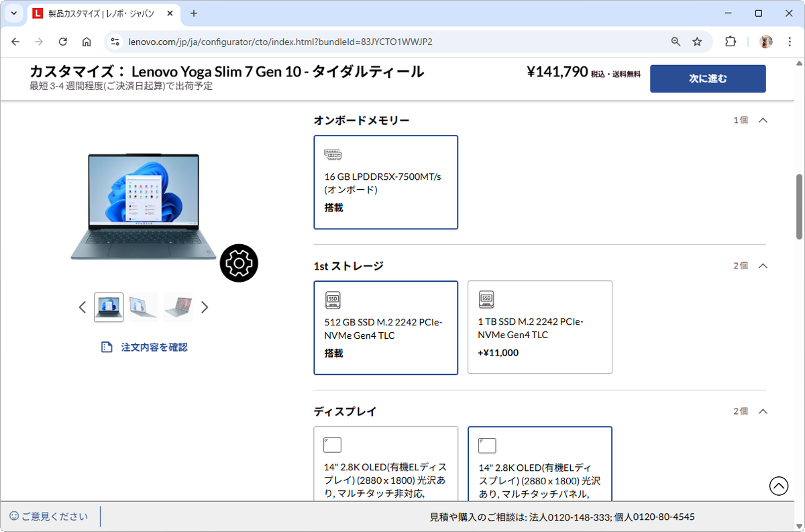Show next product image with right arrow
805x532 pixels.
coord(205,307)
